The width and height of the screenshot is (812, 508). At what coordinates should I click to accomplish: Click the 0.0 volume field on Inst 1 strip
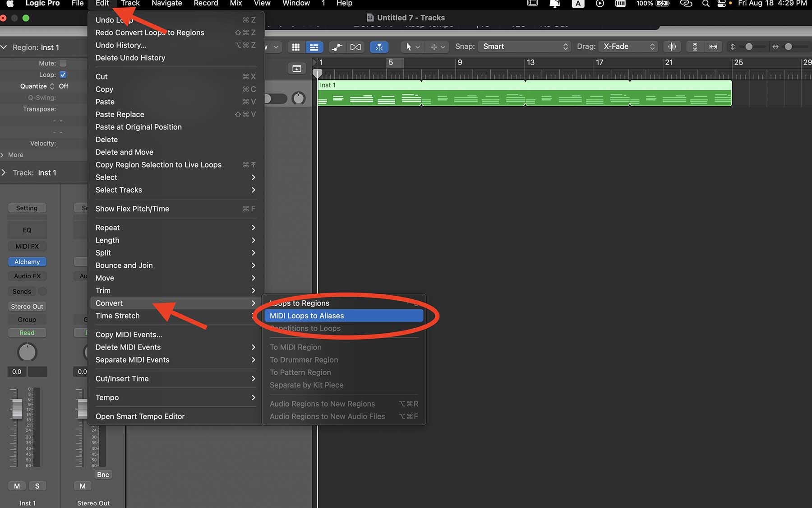(17, 372)
